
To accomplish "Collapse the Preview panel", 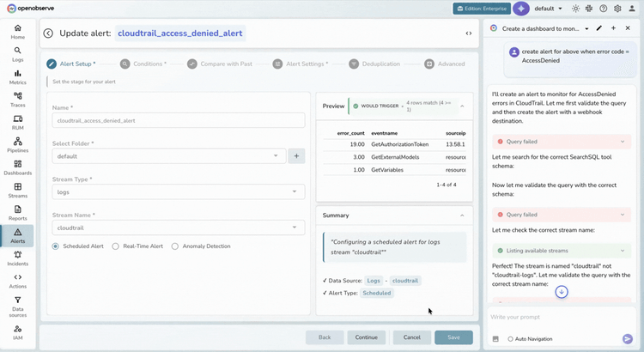I will (x=462, y=106).
